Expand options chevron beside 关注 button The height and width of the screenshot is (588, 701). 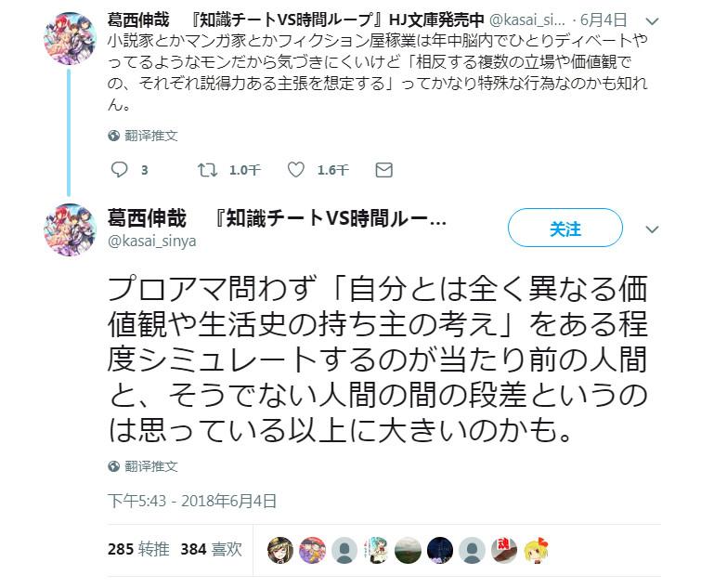[653, 229]
